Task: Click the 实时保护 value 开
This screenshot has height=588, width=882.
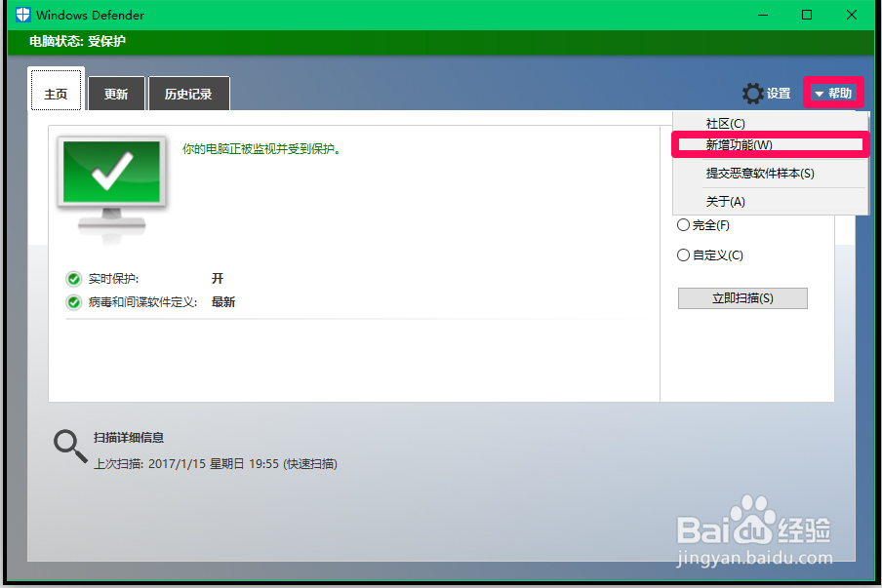Action: click(x=218, y=278)
